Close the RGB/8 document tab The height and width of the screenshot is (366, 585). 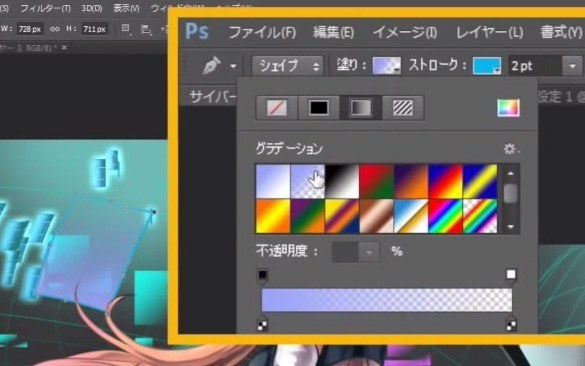coord(64,47)
